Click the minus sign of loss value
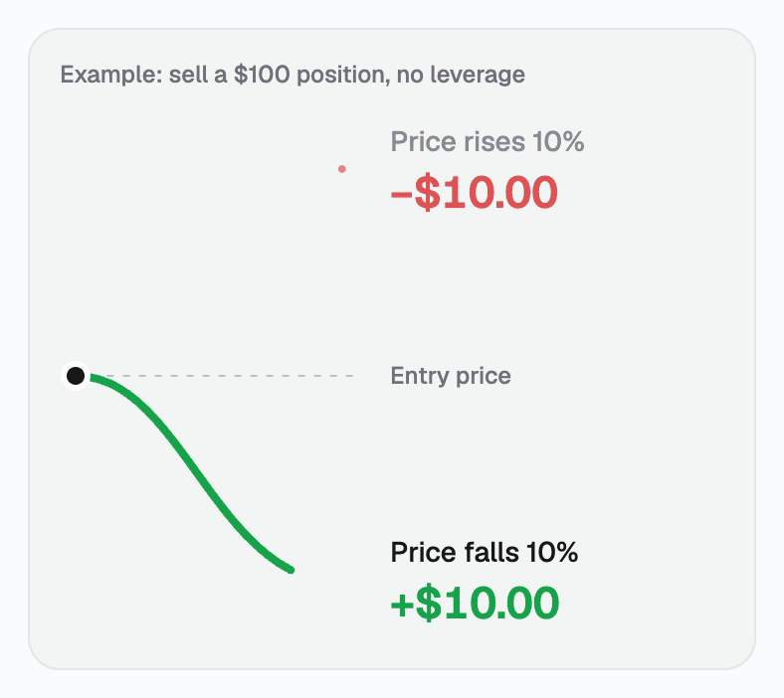784x698 pixels. [x=401, y=194]
